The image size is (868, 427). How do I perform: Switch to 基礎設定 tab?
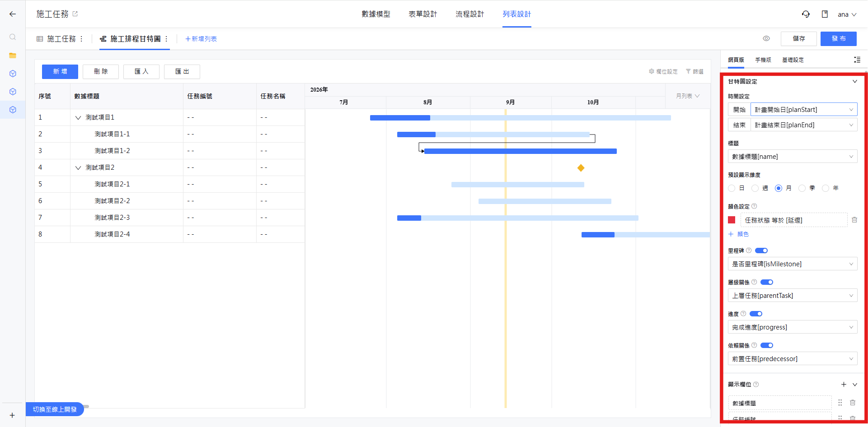[793, 60]
